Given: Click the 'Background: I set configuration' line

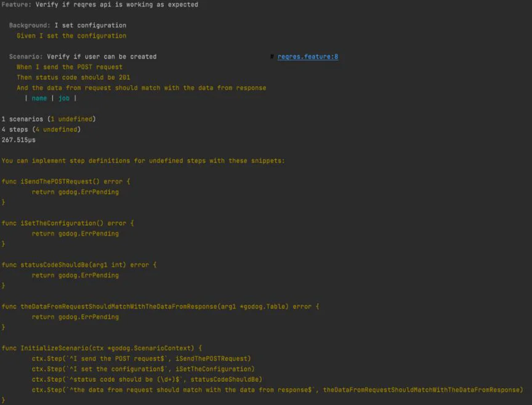Looking at the screenshot, I should tap(68, 25).
